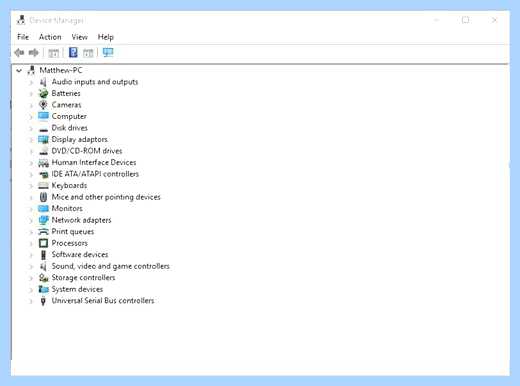
Task: Click the blue Help toolbar icon
Action: (73, 52)
